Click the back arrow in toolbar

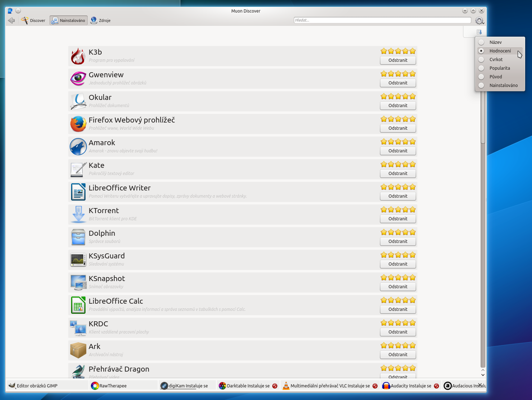pyautogui.click(x=11, y=20)
